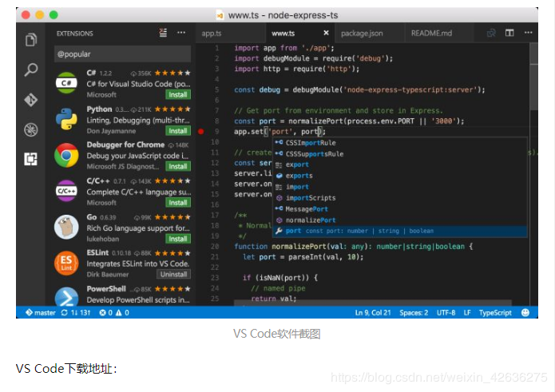
Task: Click the EXTENSIONS panel title
Action: pyautogui.click(x=75, y=34)
